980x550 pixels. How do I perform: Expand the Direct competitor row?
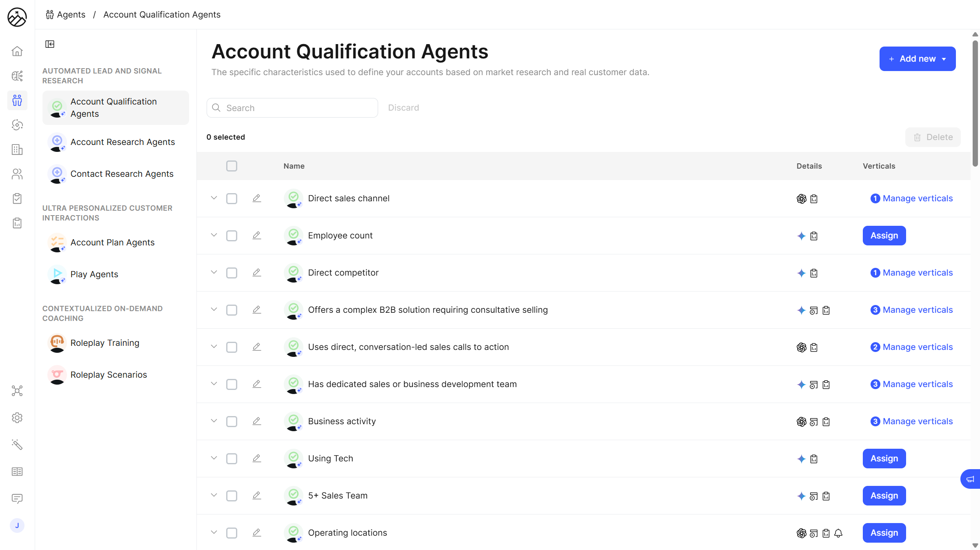coord(214,272)
